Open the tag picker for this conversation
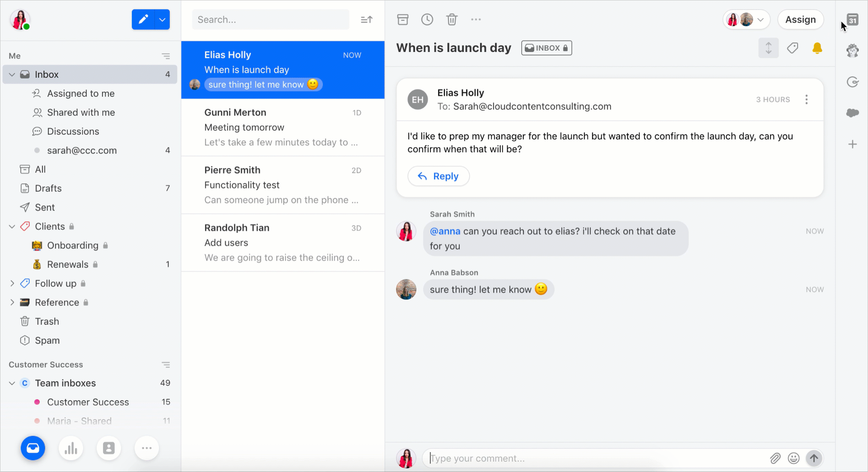Viewport: 868px width, 472px height. point(793,47)
